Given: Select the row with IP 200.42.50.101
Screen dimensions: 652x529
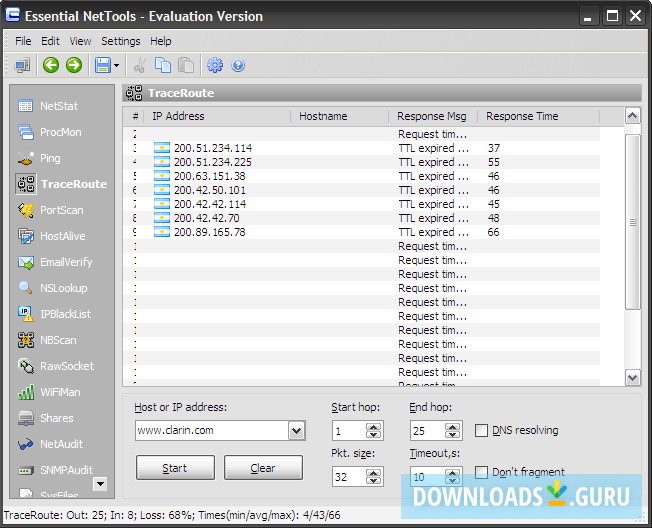Looking at the screenshot, I should tap(362, 190).
